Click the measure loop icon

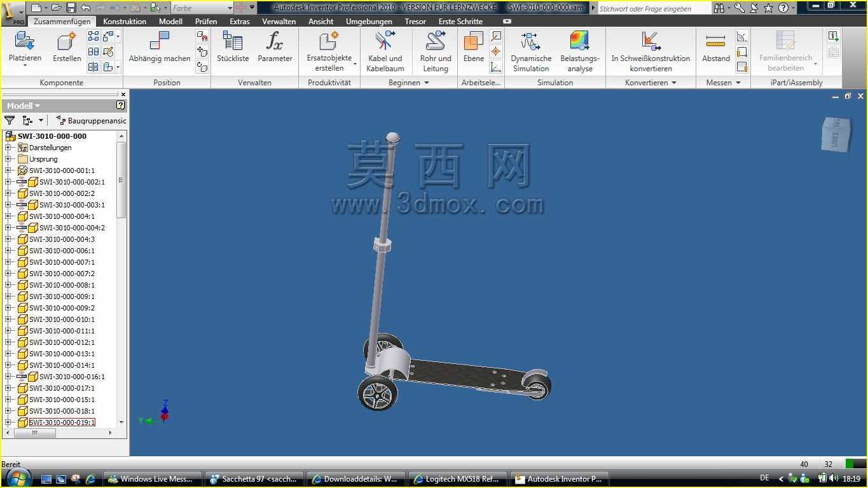[741, 52]
